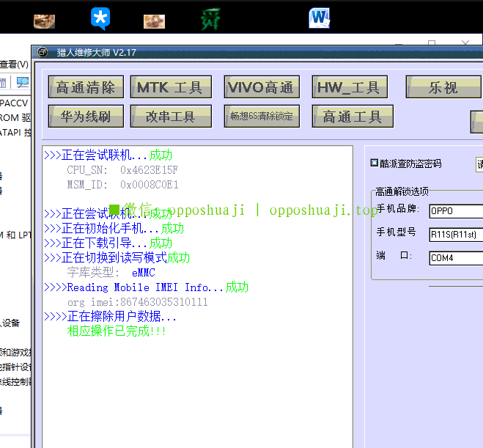Open the 查看(V) menu in background window

tap(14, 64)
